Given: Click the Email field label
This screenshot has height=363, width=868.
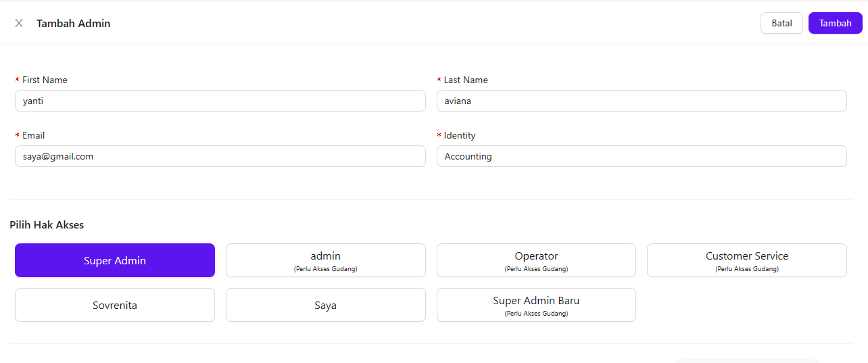Looking at the screenshot, I should [x=34, y=135].
